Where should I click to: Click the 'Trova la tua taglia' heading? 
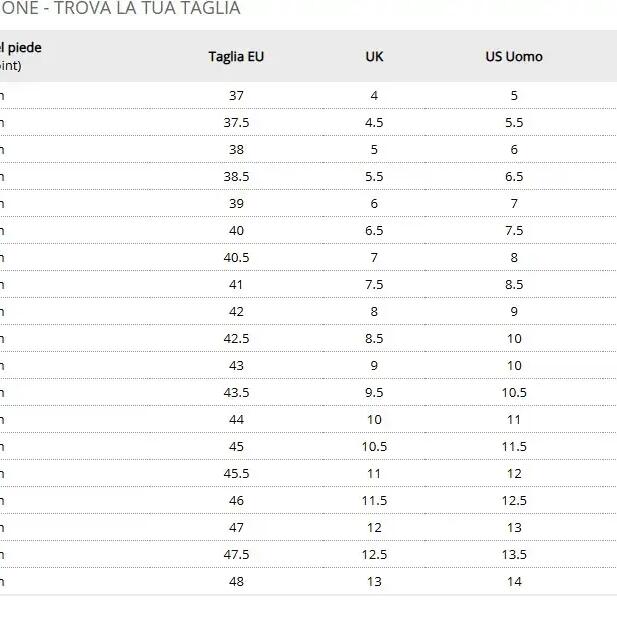tap(147, 8)
